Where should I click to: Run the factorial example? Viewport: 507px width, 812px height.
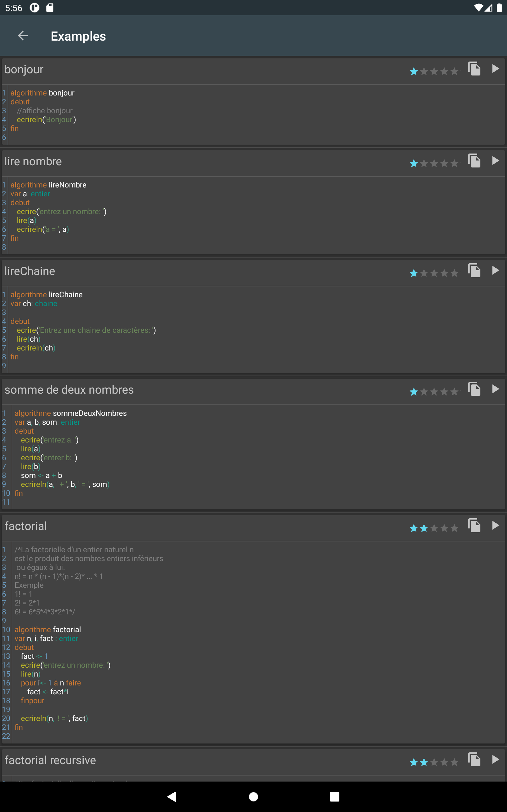[x=495, y=526]
